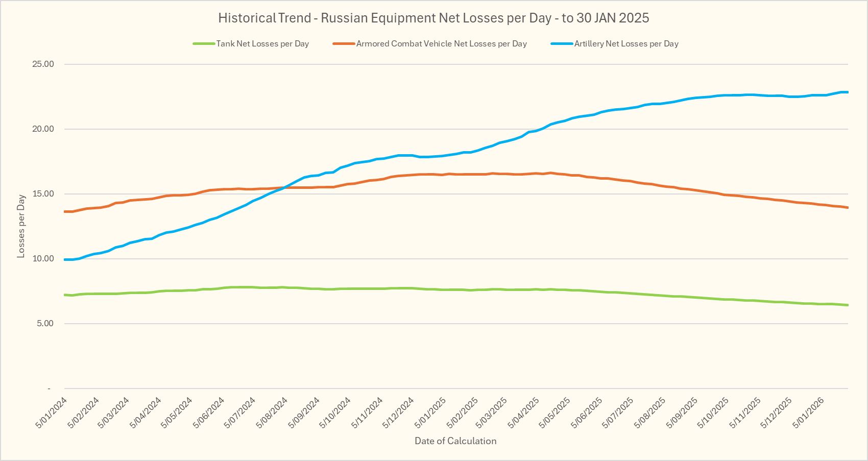Select the 20.00 y-axis tick label
The width and height of the screenshot is (868, 461).
coord(43,129)
